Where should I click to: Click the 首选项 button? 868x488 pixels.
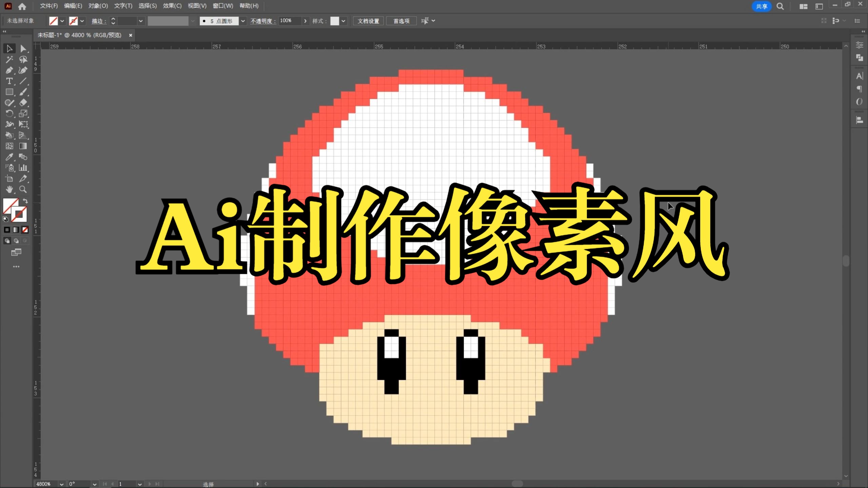[401, 21]
